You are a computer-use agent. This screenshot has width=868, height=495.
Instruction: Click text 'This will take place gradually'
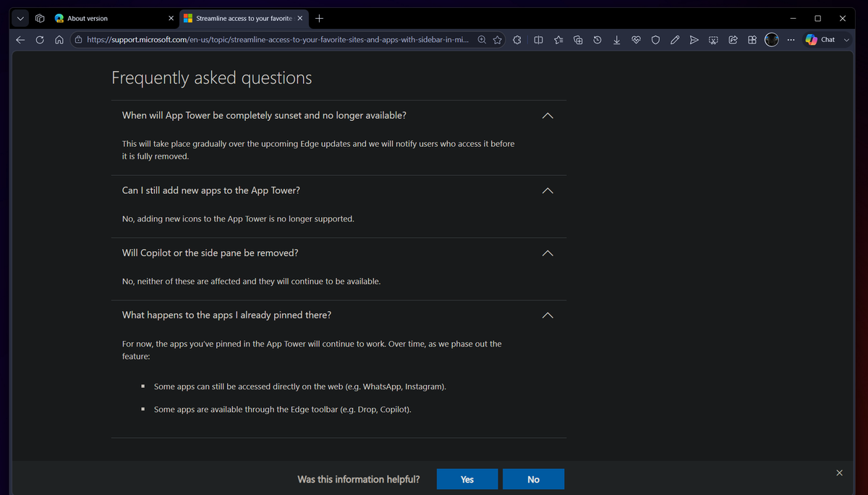(318, 150)
